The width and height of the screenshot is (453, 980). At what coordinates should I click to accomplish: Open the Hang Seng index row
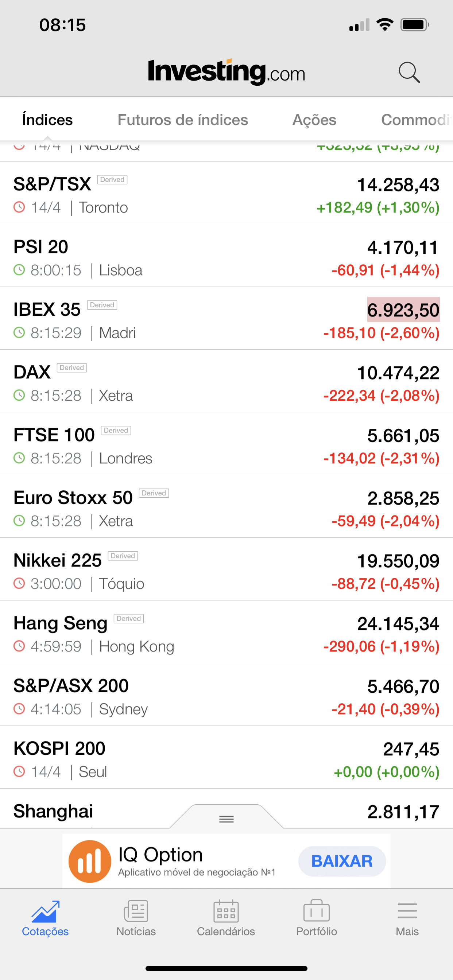(x=226, y=632)
